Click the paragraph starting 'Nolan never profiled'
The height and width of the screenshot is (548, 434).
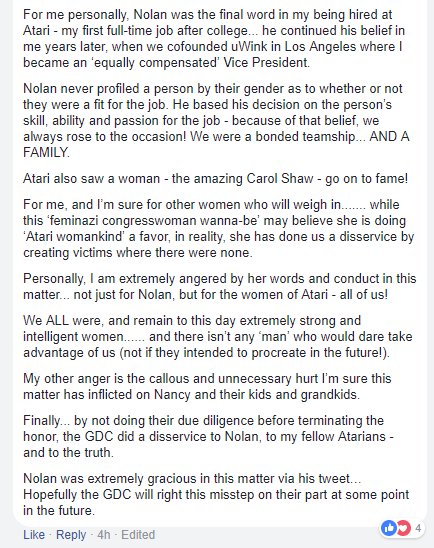[216, 120]
